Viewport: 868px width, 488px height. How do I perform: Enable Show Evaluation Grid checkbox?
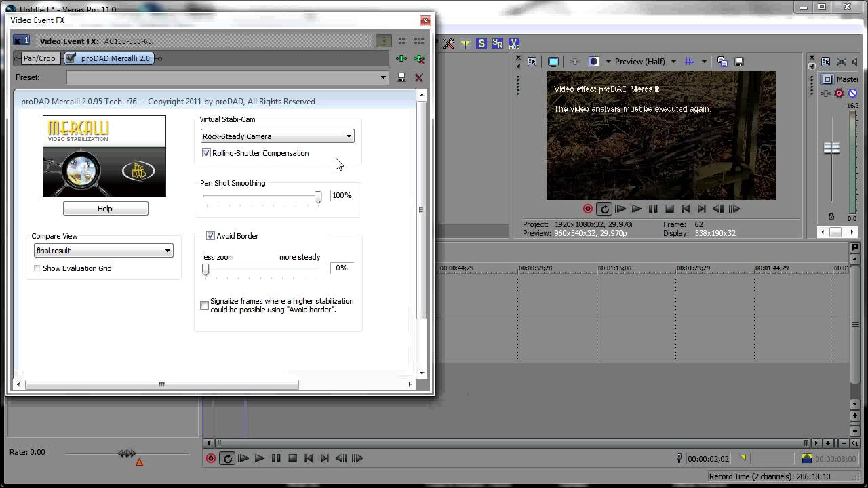pos(37,268)
